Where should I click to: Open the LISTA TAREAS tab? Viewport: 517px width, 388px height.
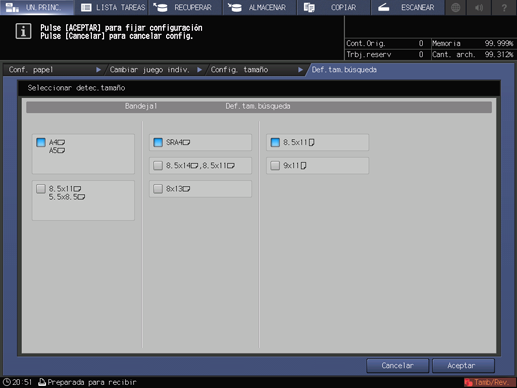[x=111, y=7]
